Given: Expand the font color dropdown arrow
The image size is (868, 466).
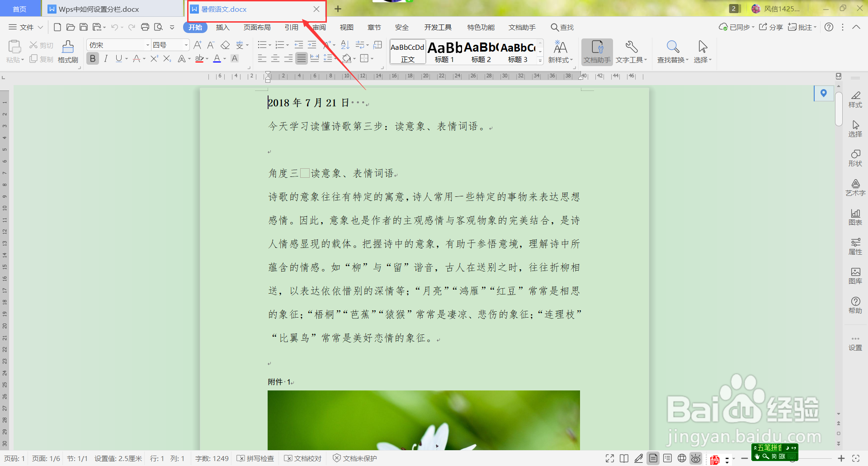Looking at the screenshot, I should tap(224, 58).
